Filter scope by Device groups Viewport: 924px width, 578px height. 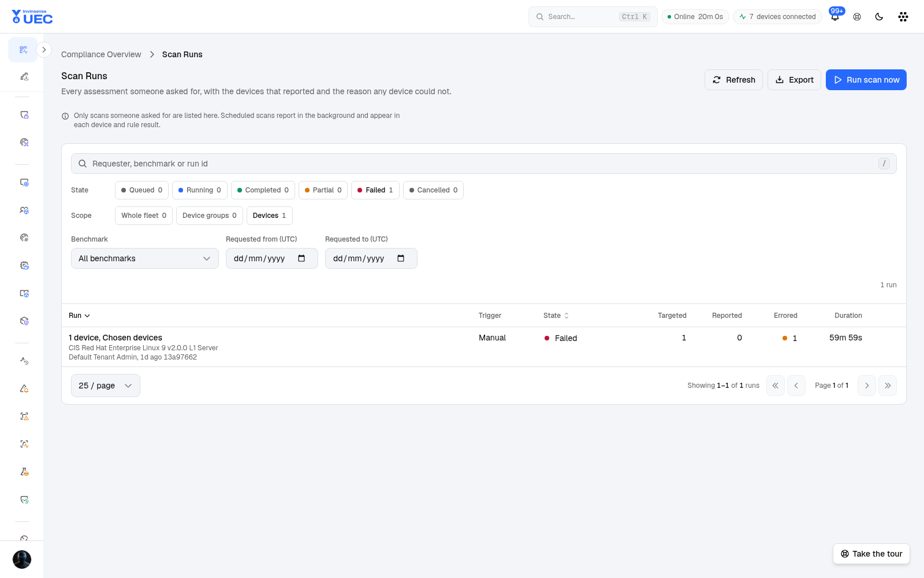coord(210,216)
